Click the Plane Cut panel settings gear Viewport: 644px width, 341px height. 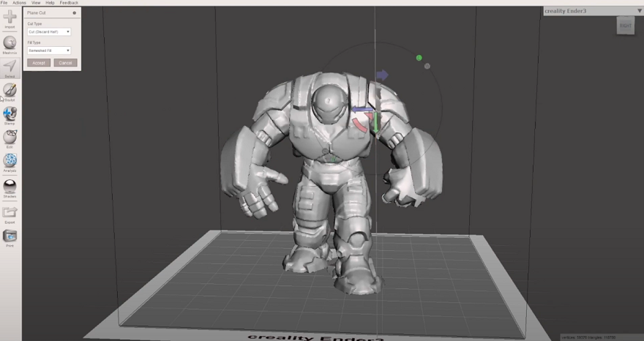coord(75,12)
